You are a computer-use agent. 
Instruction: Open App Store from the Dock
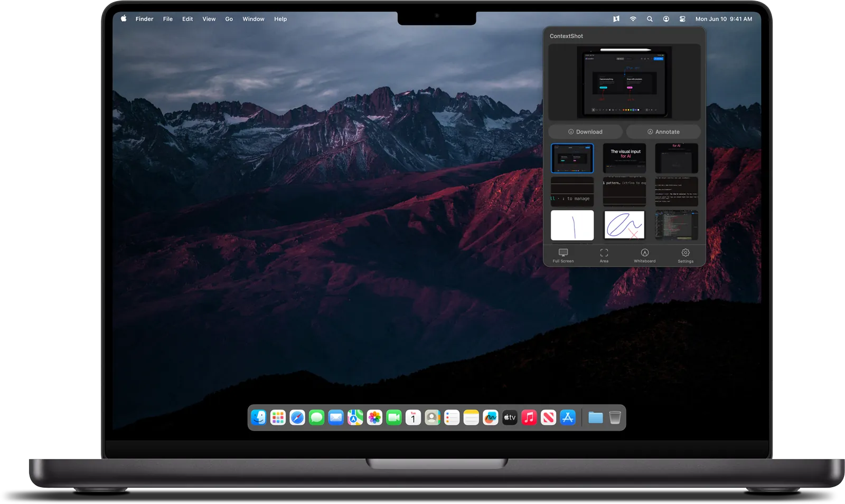point(568,418)
